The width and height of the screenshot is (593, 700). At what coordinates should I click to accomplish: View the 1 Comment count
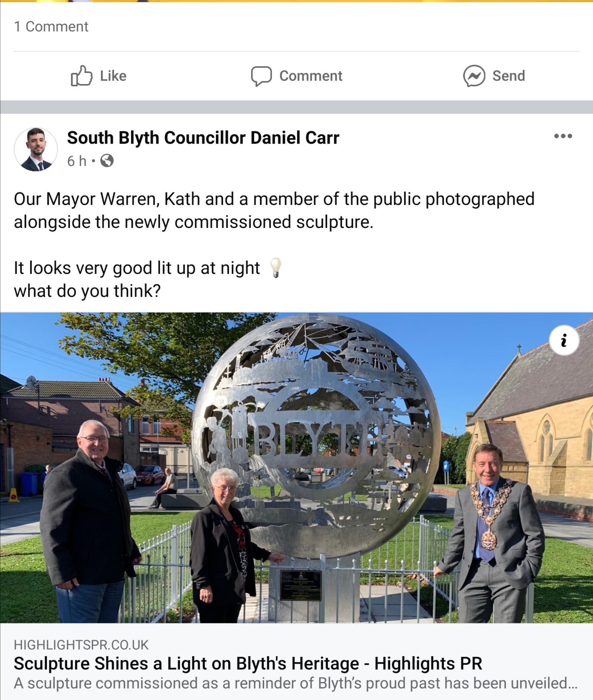(51, 27)
